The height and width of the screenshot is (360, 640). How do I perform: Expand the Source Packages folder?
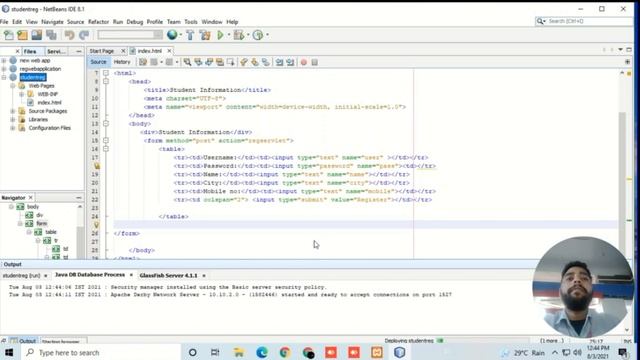13,111
